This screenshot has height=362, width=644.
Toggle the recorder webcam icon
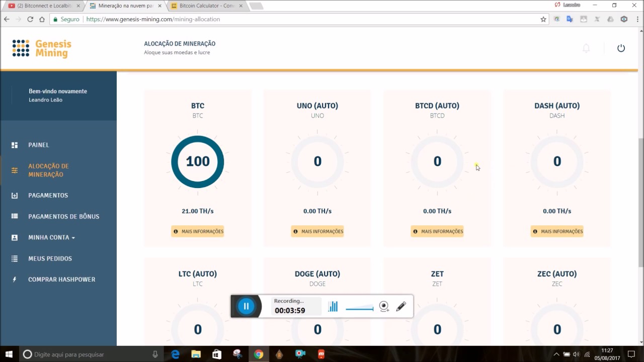pos(384,306)
